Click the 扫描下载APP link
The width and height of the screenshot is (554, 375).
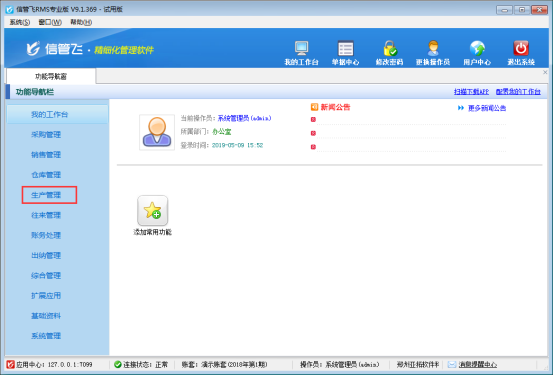point(471,92)
